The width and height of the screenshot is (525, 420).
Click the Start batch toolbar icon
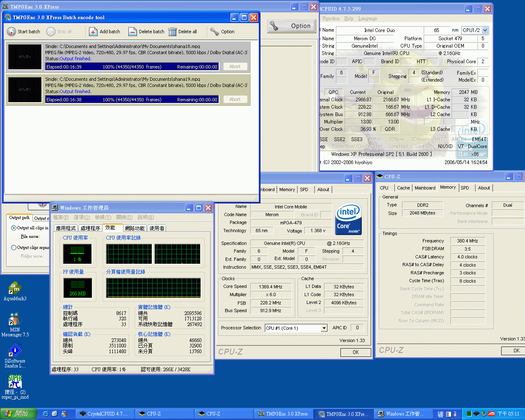point(11,32)
